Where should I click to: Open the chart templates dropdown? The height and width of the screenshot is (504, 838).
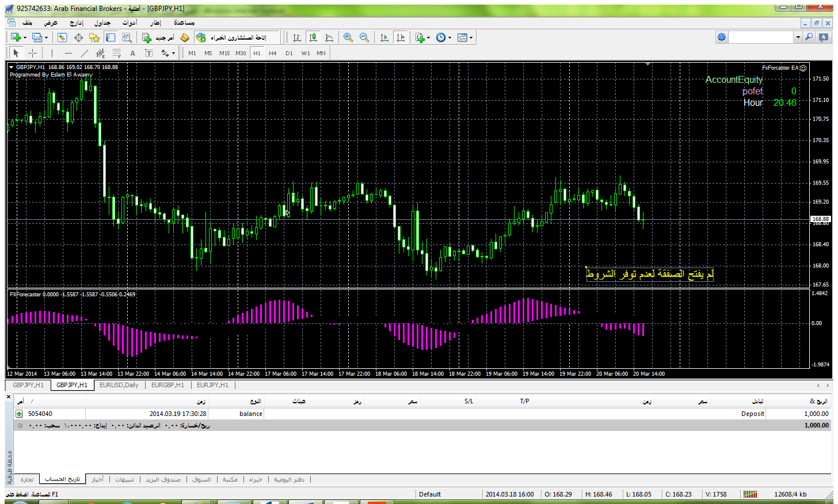click(x=464, y=37)
